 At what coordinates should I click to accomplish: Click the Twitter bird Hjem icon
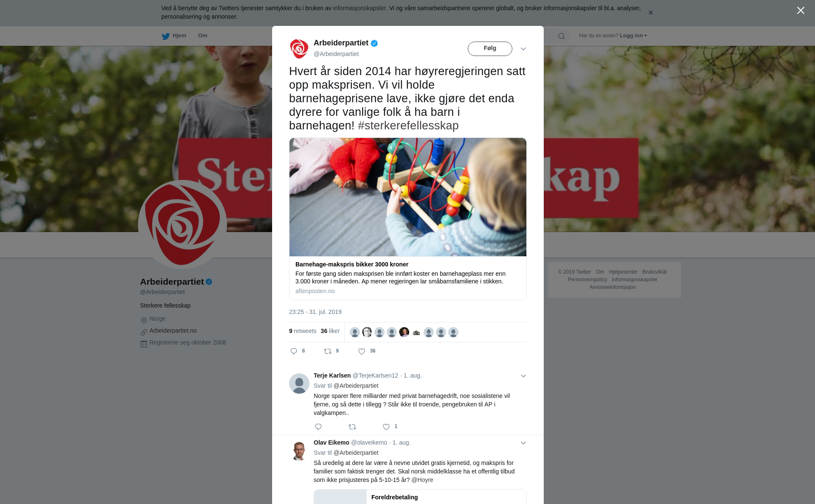click(166, 36)
